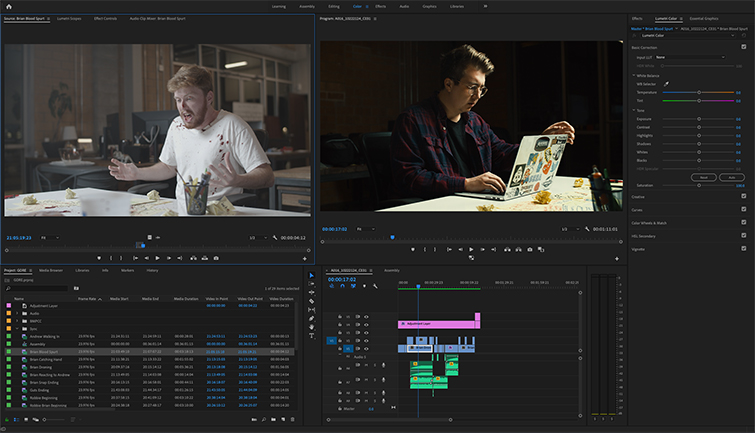This screenshot has height=433, width=755.
Task: Toggle visibility of bottom video track
Action: pyautogui.click(x=366, y=349)
